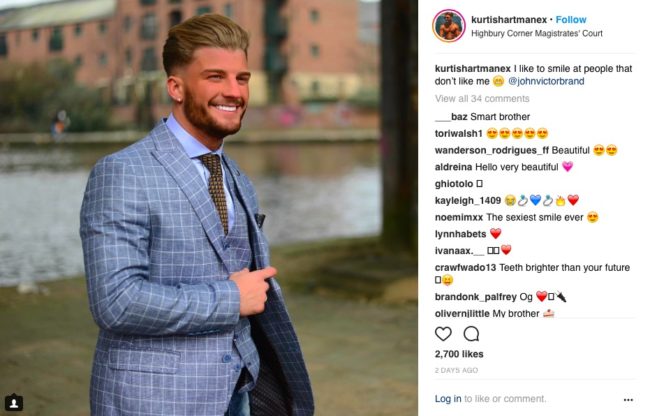650x416 pixels.
Task: Open toriwalsh1 commenter profile
Action: pos(458,133)
